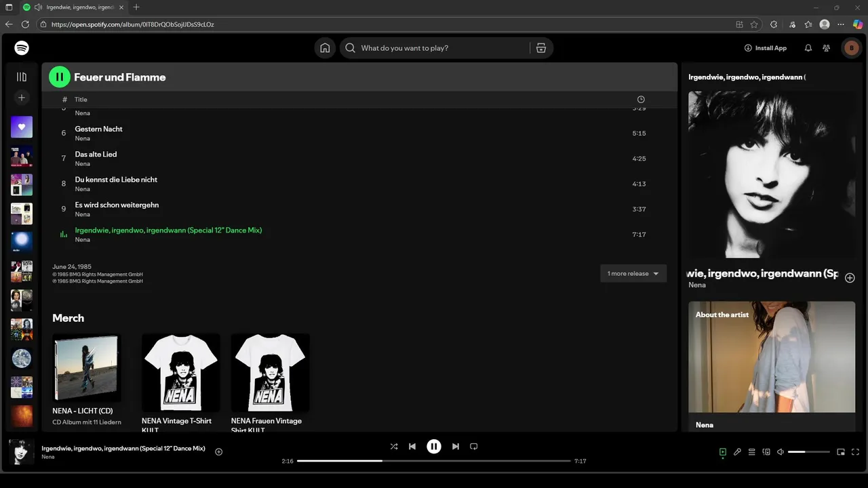Add current song to Liked Songs in player bar
This screenshot has height=488, width=868.
(x=218, y=452)
